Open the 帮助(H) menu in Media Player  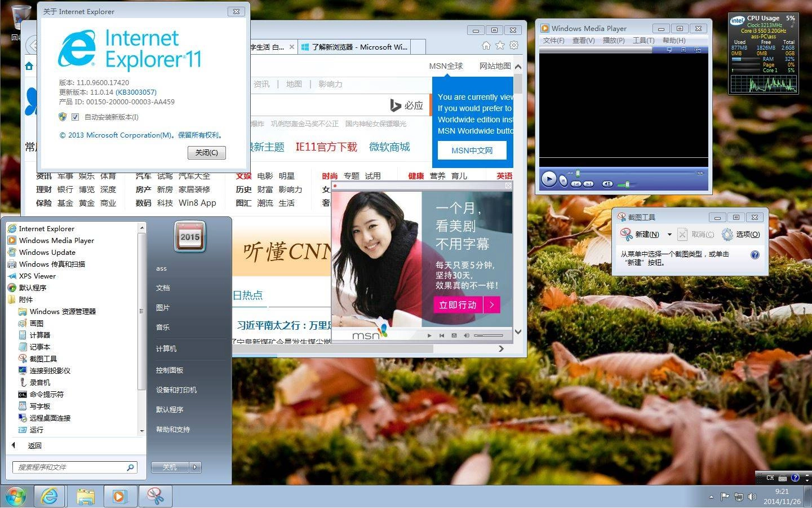(674, 41)
